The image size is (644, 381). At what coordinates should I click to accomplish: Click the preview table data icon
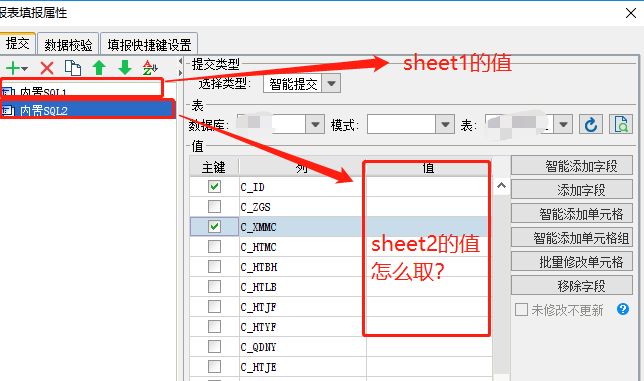tap(621, 124)
